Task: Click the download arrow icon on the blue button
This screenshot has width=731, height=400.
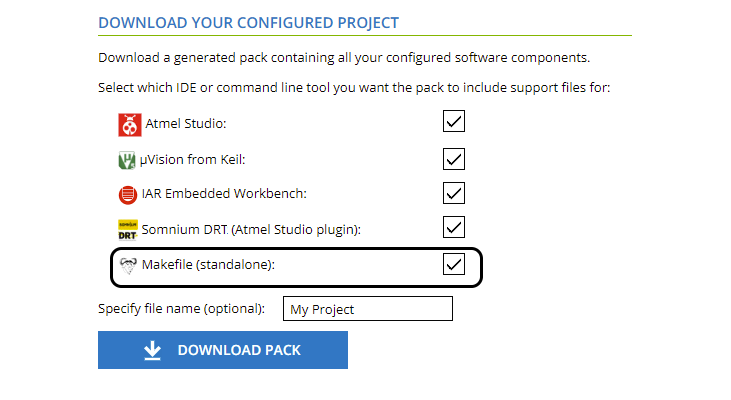Action: (152, 350)
